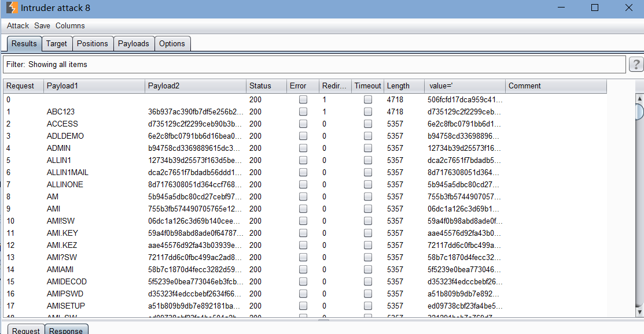This screenshot has height=334, width=644.
Task: Switch to the Results tab
Action: [x=24, y=43]
